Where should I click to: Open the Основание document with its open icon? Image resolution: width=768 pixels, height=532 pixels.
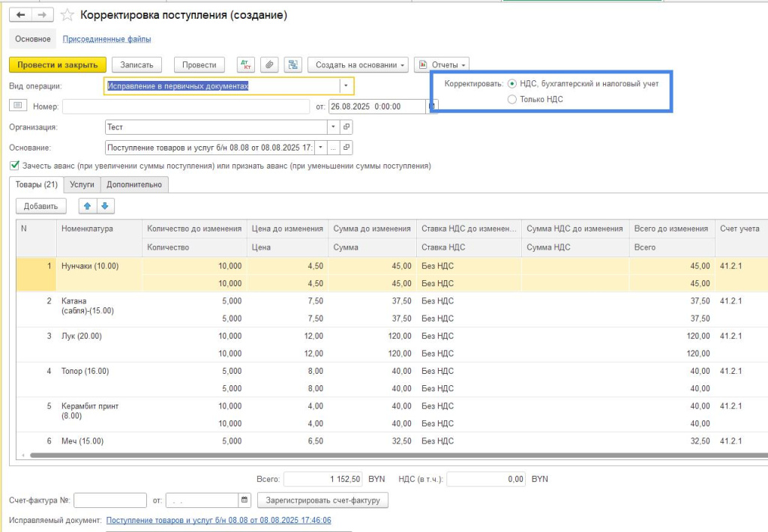[x=346, y=148]
